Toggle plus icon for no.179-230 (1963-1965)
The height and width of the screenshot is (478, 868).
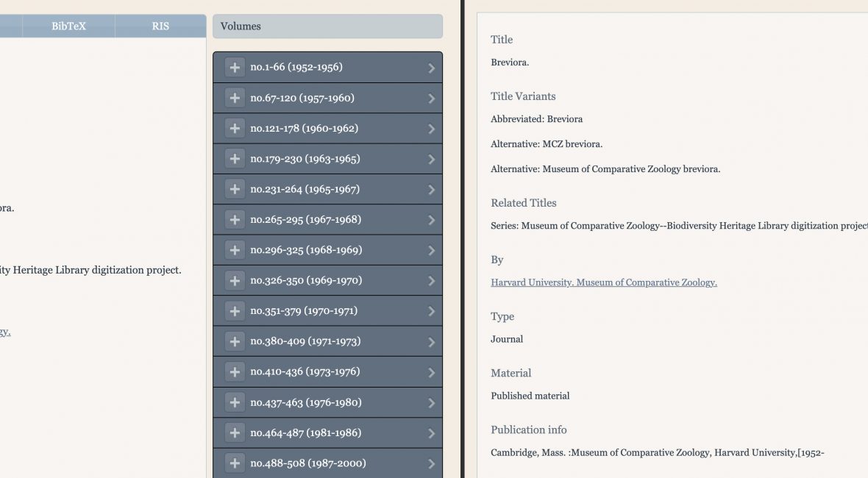(235, 159)
